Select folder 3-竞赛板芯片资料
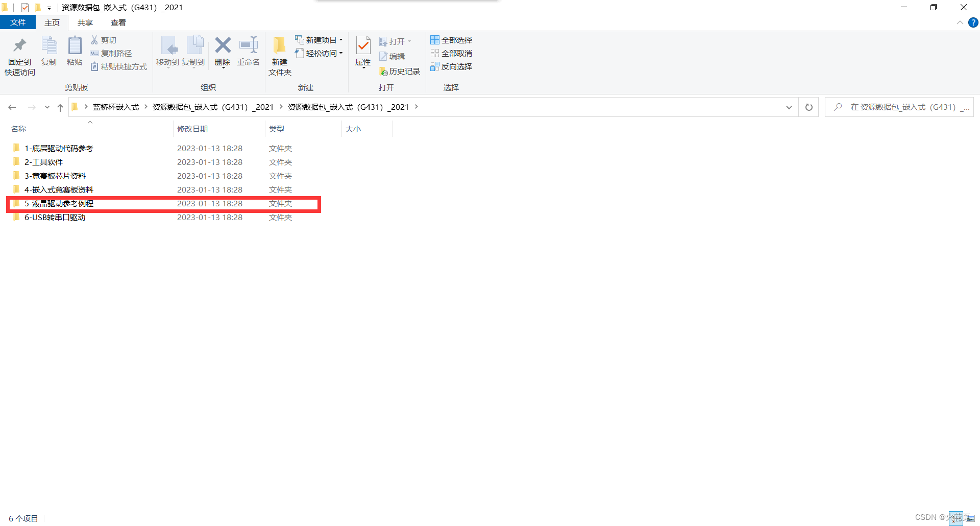Viewport: 980px width, 526px height. click(x=55, y=176)
